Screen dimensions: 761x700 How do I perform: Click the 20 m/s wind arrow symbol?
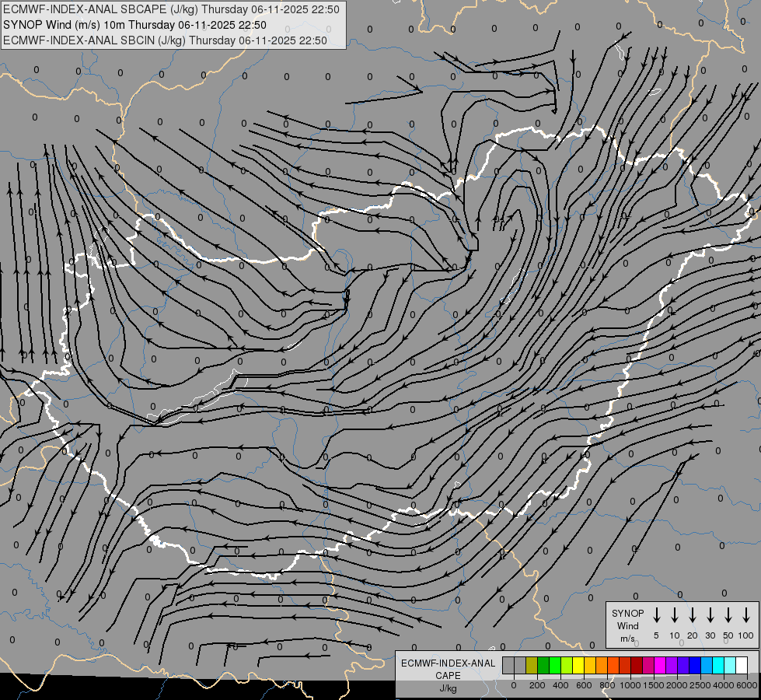pos(692,614)
